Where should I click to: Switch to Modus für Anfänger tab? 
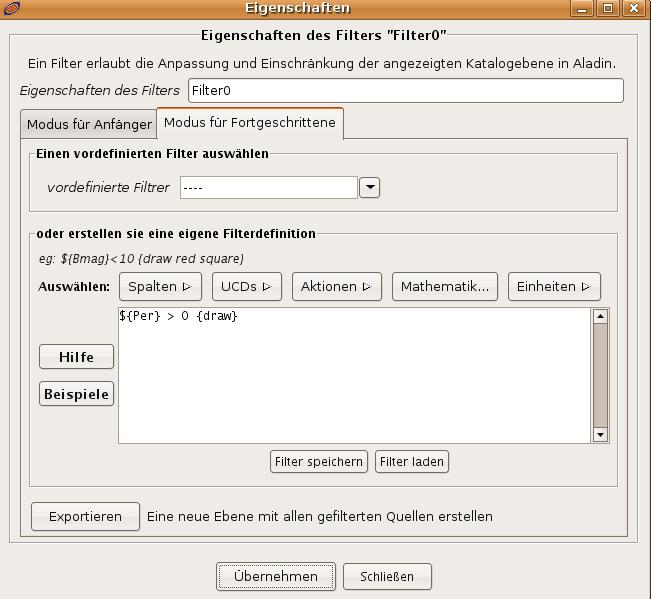point(89,125)
